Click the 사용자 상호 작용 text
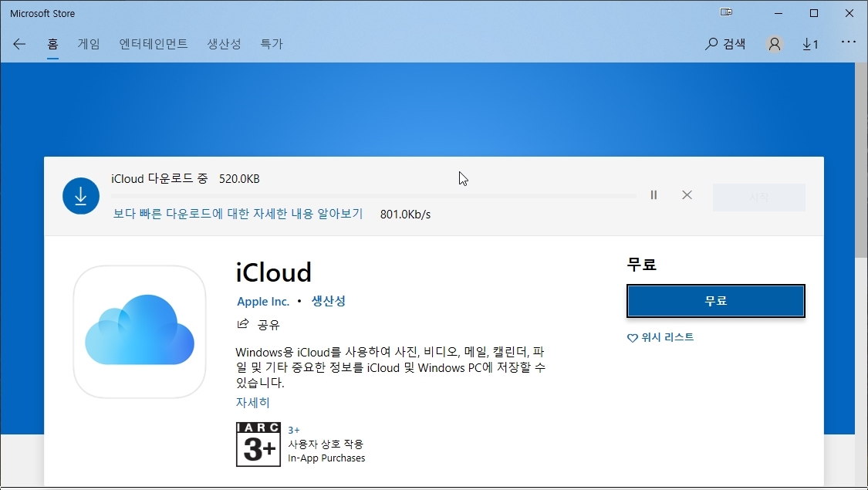 coord(326,444)
